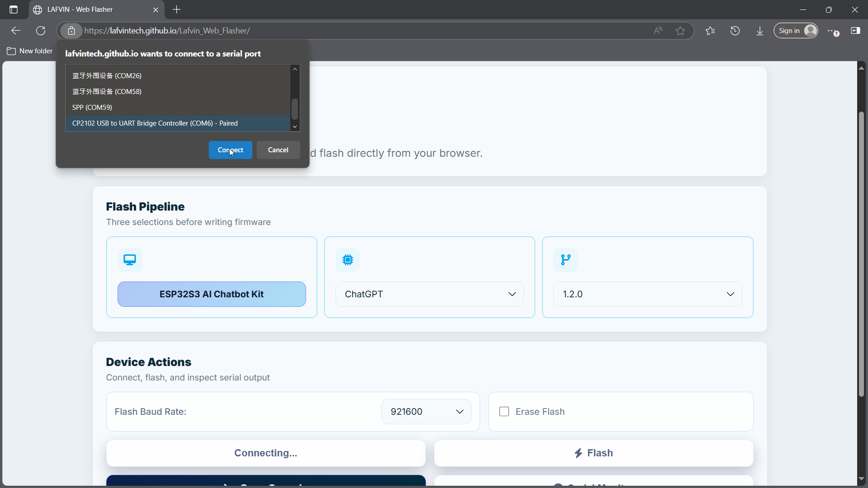Open settings and more menu
Screen dimensions: 868x488
tap(833, 31)
